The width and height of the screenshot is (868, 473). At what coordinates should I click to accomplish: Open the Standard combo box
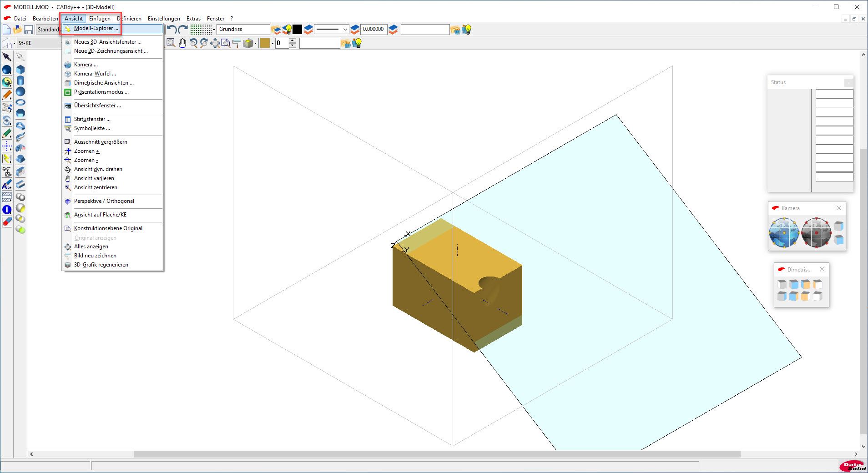[48, 30]
